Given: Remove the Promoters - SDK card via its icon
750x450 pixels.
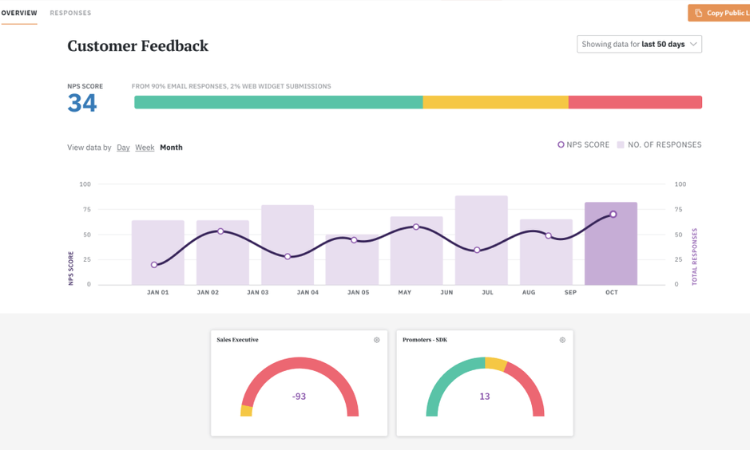Looking at the screenshot, I should point(562,340).
